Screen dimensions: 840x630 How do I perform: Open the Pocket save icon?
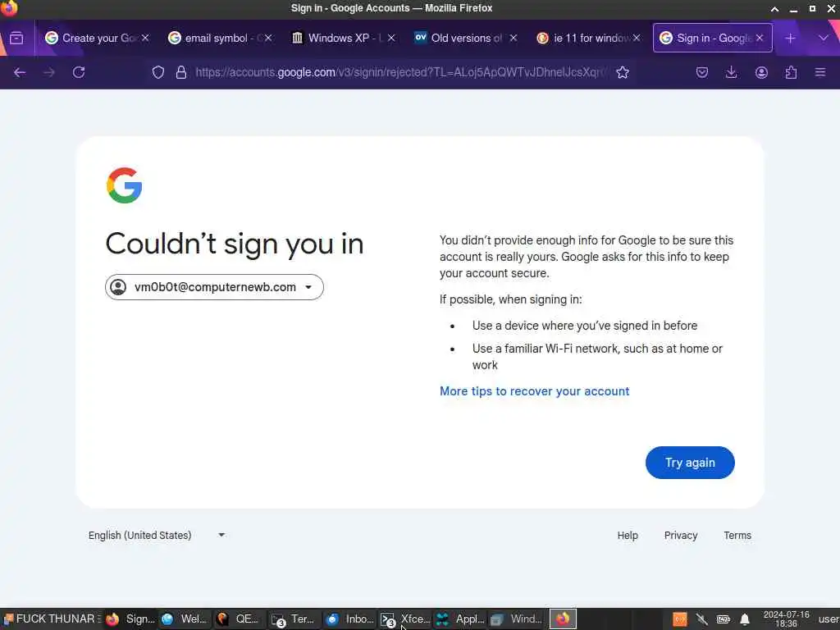[702, 72]
